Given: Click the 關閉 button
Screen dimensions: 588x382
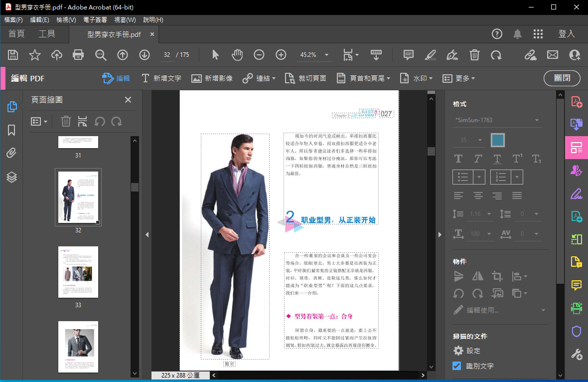Looking at the screenshot, I should (x=562, y=78).
